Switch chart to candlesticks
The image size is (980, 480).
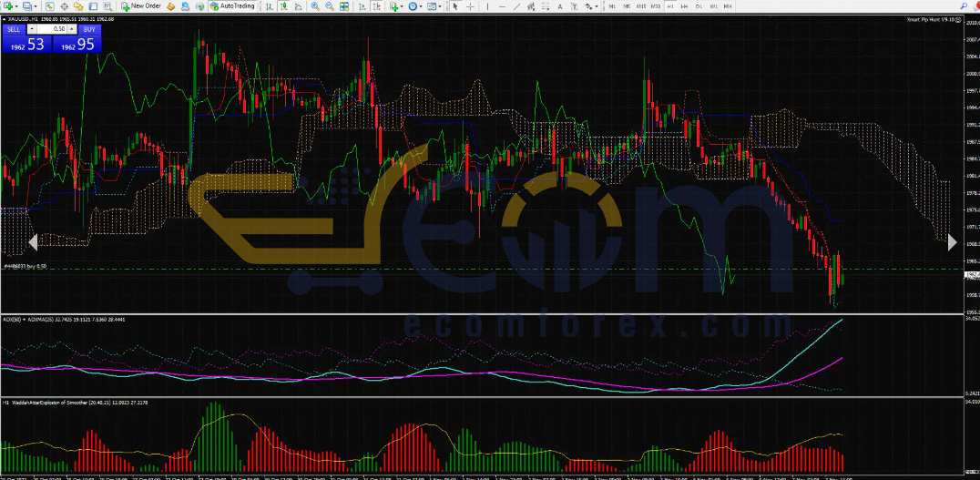click(283, 6)
